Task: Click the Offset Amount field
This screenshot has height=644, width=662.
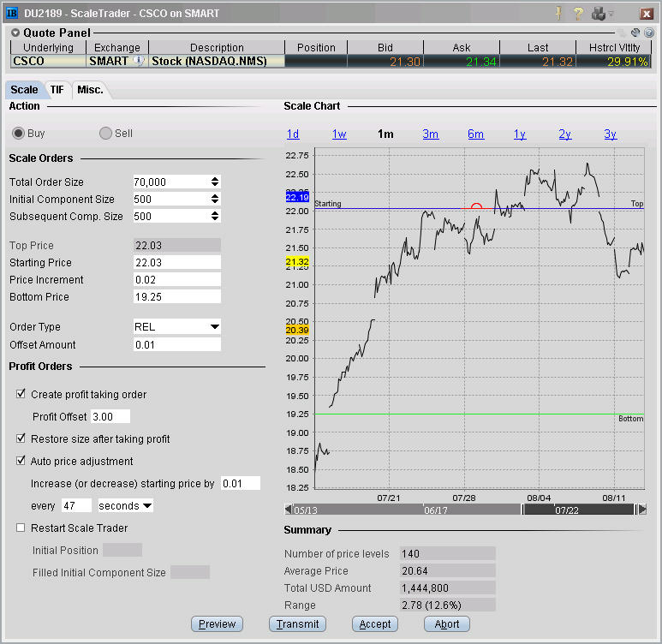Action: (177, 344)
